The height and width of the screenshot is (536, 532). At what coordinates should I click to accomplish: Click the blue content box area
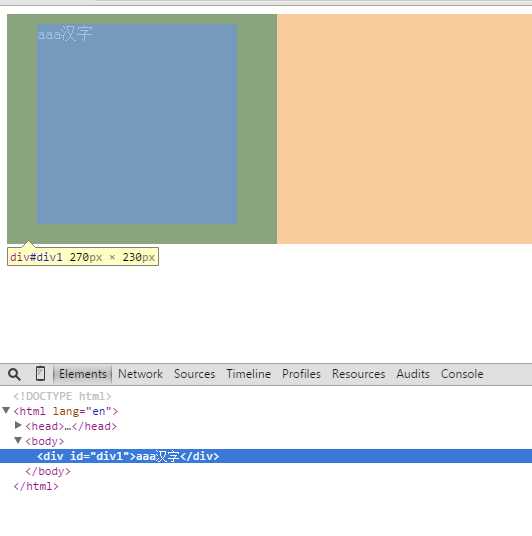tap(136, 124)
